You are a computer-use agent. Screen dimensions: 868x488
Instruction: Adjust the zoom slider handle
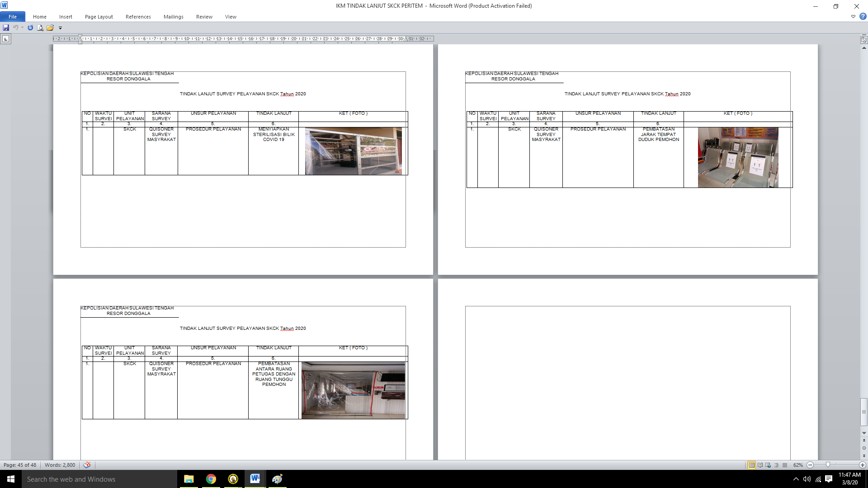[828, 465]
